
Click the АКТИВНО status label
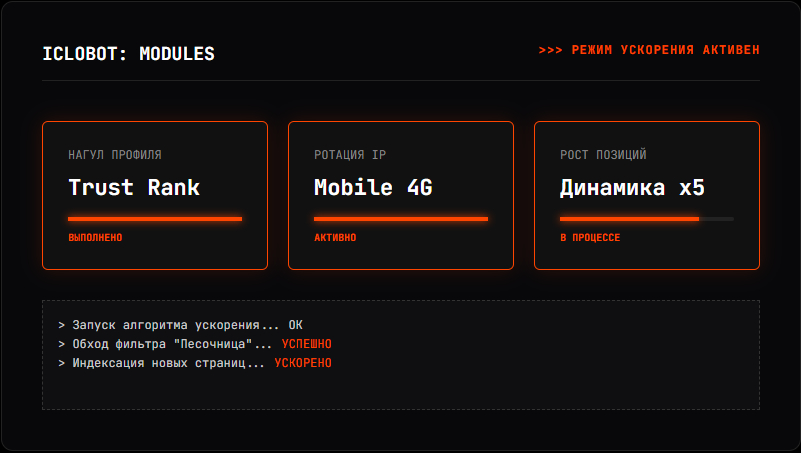[x=335, y=238]
